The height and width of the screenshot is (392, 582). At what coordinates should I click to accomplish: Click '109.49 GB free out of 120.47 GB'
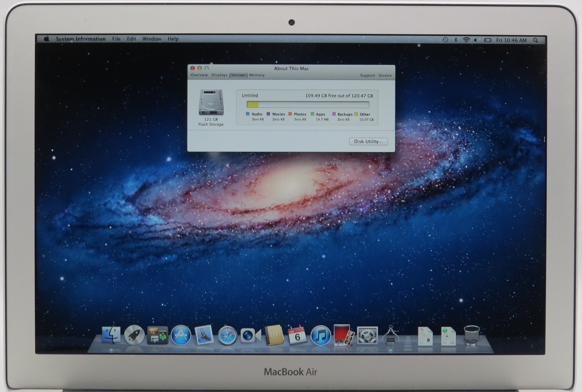pyautogui.click(x=339, y=96)
